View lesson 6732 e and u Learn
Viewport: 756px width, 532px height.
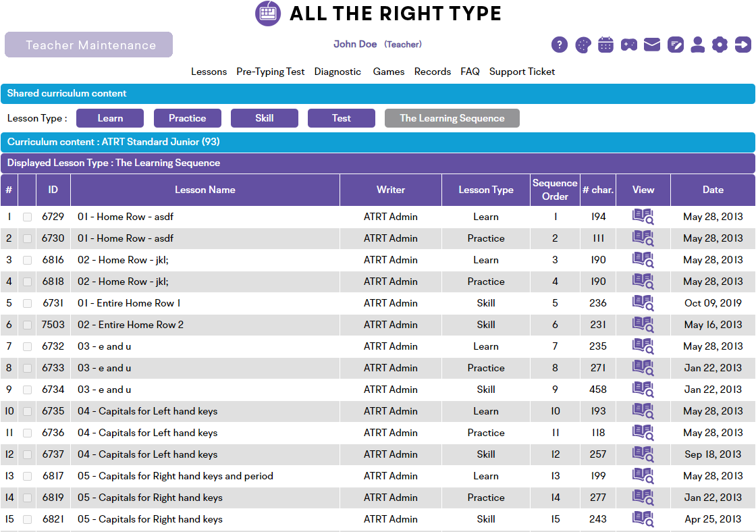click(643, 346)
